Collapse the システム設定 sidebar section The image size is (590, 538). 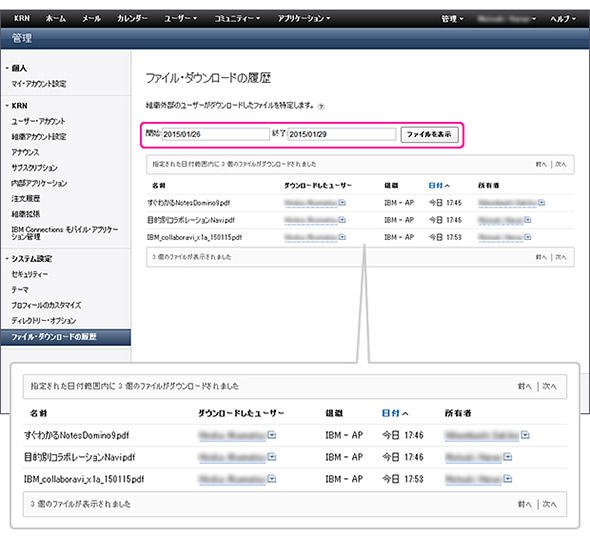coord(7,259)
